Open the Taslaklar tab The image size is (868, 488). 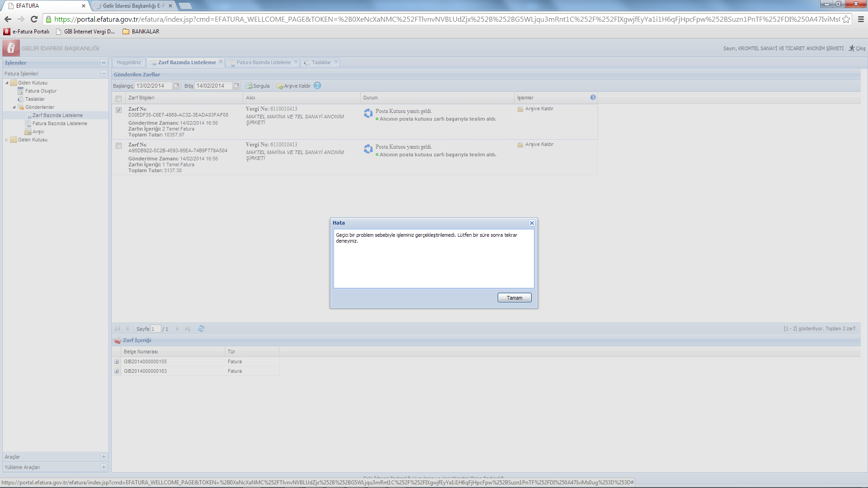pyautogui.click(x=321, y=62)
